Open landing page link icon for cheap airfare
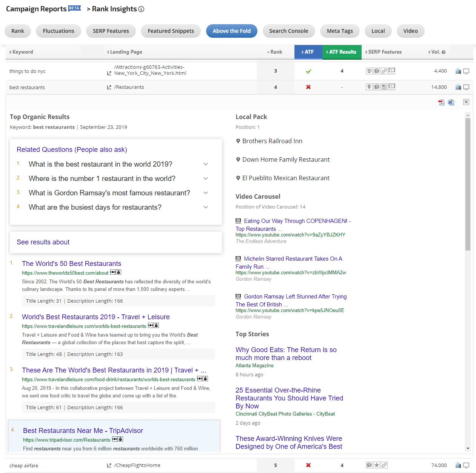The height and width of the screenshot is (473, 476). [x=109, y=465]
